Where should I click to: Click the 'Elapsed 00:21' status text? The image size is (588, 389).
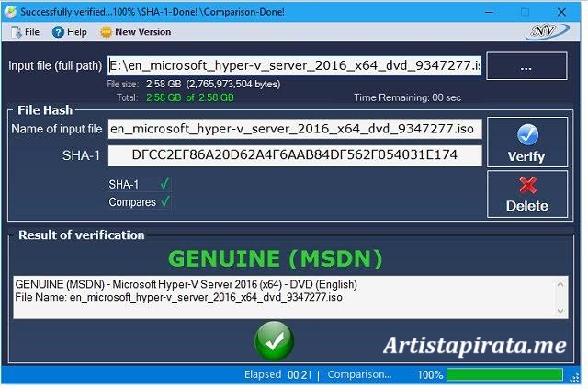(277, 374)
